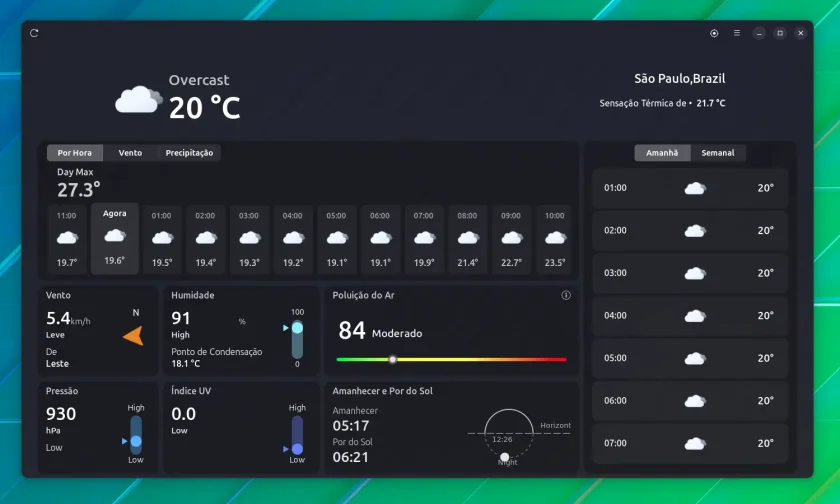Click the cloud icon in the 03:00 forecast row
This screenshot has height=504, width=840.
695,273
